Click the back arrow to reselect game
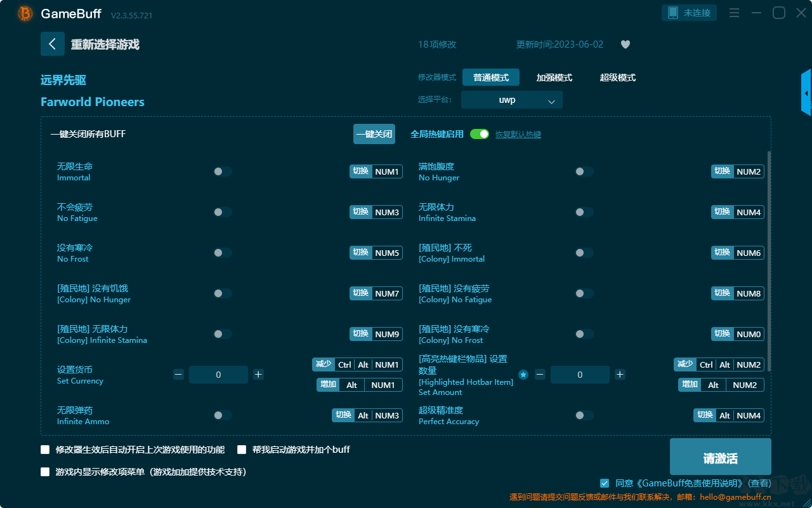The height and width of the screenshot is (508, 812). 52,44
